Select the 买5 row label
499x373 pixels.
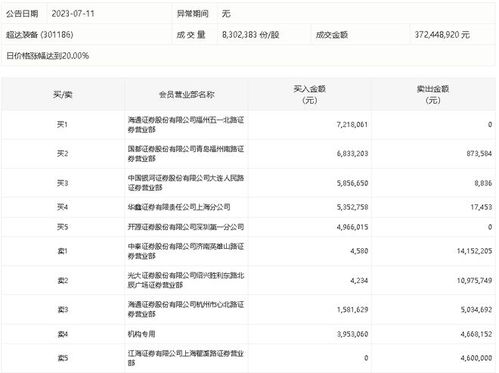(62, 227)
